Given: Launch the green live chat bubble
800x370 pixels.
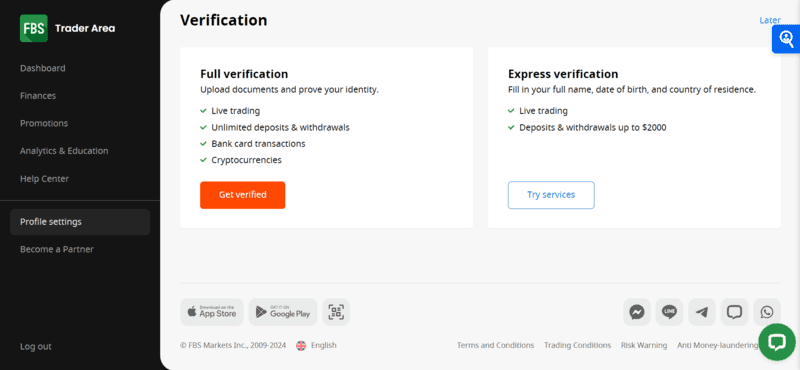Looking at the screenshot, I should tap(777, 342).
